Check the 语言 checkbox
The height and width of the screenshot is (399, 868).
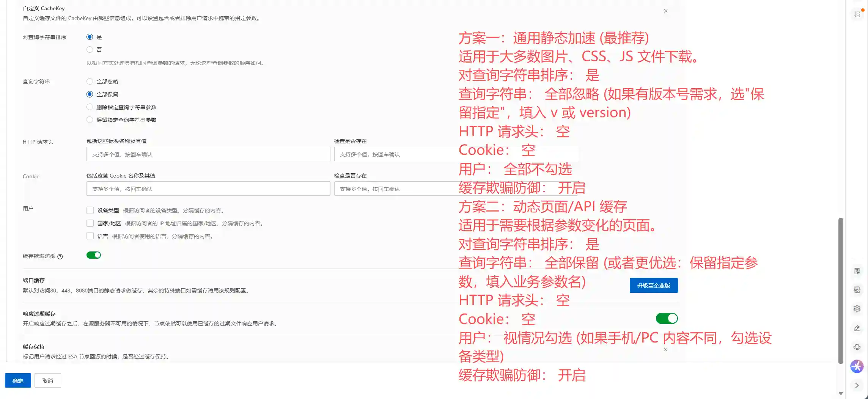[90, 236]
